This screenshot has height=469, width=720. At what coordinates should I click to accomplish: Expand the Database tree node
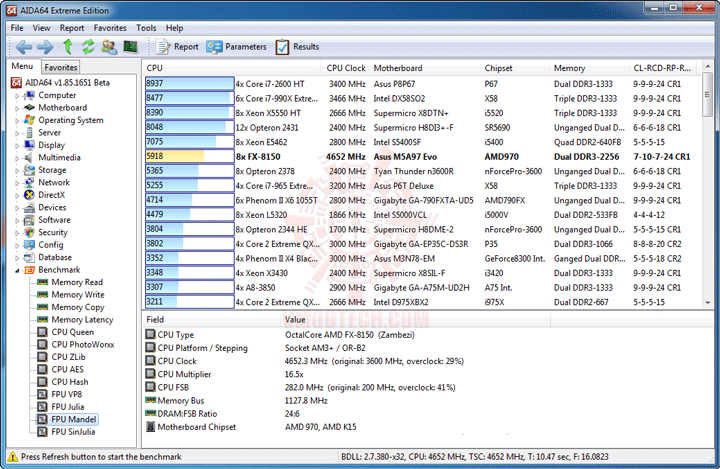[x=17, y=258]
